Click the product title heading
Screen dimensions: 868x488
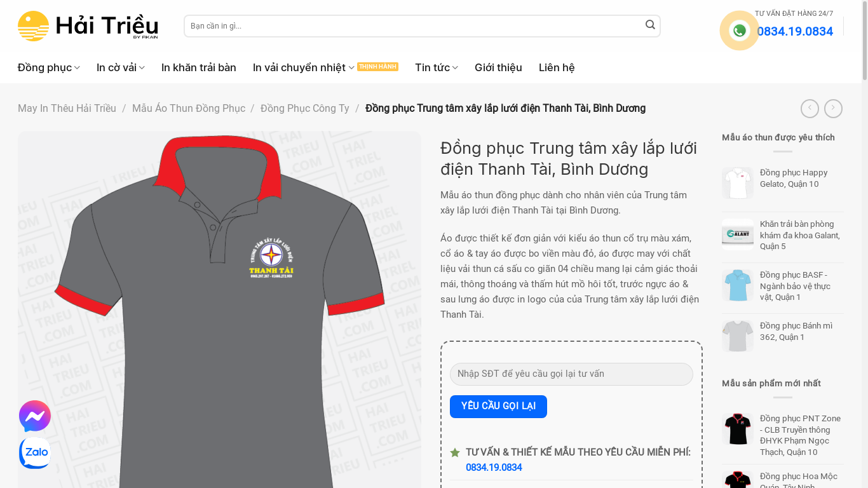569,159
